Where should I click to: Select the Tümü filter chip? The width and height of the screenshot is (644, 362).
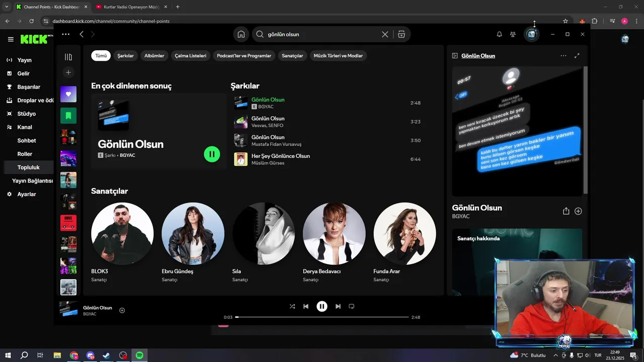pos(101,56)
